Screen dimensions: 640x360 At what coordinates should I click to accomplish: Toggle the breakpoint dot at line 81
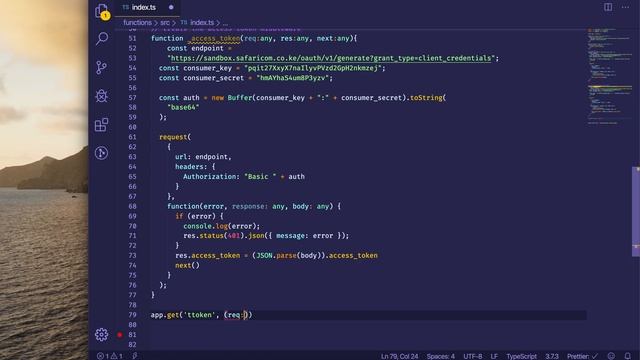[x=120, y=335]
